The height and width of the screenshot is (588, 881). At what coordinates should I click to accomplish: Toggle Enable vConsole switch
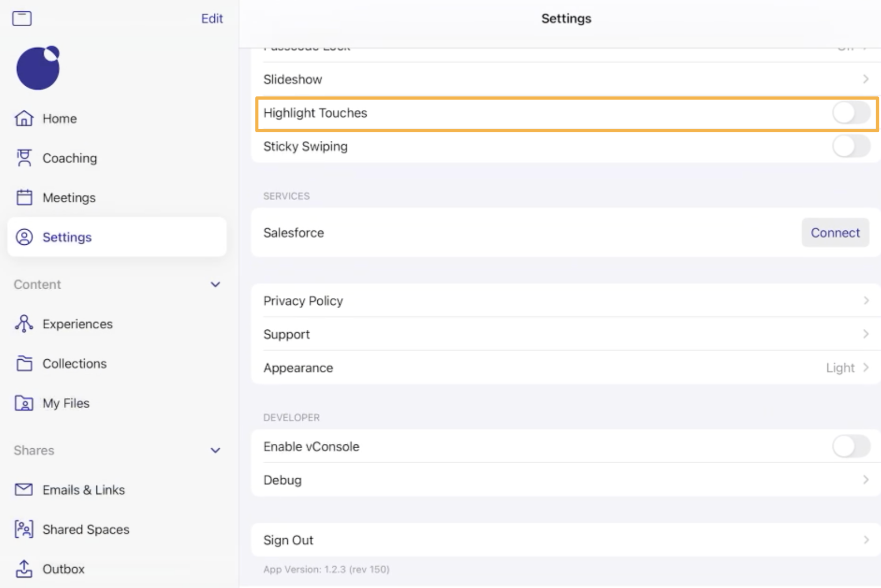pyautogui.click(x=850, y=446)
